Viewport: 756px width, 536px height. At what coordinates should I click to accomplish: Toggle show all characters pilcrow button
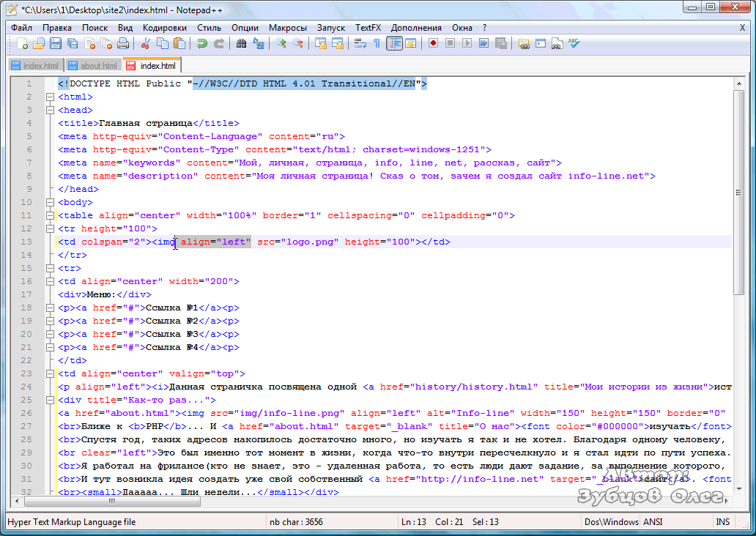tap(377, 44)
